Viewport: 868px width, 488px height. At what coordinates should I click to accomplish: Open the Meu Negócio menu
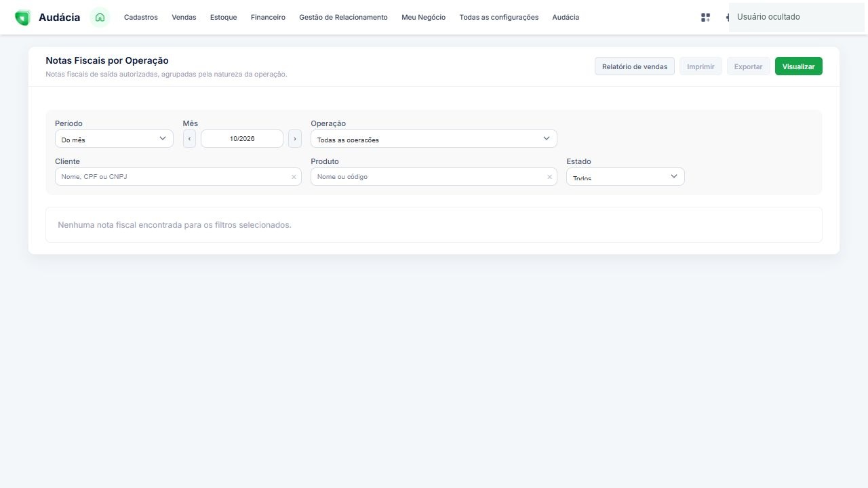tap(423, 18)
